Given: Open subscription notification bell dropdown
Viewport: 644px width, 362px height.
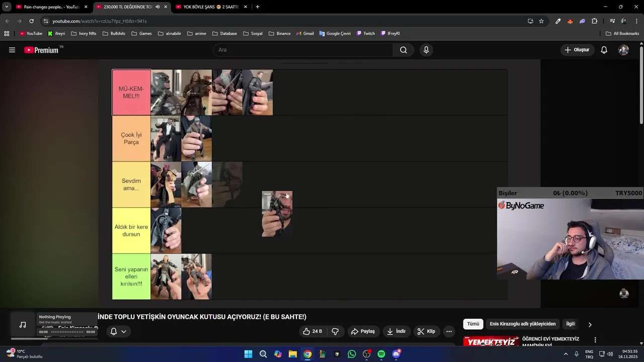Looking at the screenshot, I should tap(118, 331).
